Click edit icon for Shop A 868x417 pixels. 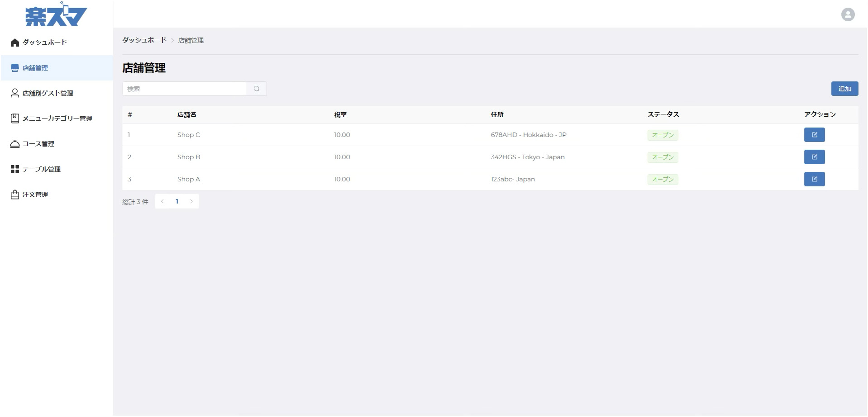tap(814, 179)
